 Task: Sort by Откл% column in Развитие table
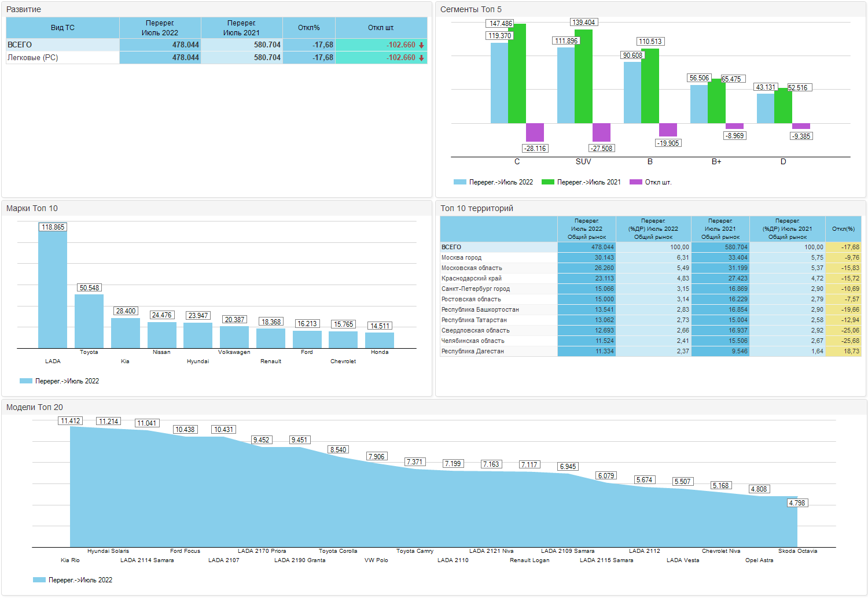[309, 28]
